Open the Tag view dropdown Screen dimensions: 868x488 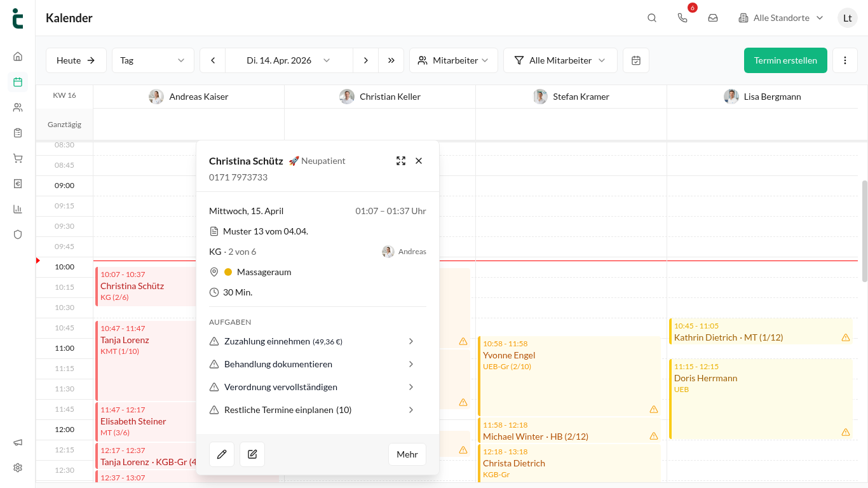(x=153, y=60)
